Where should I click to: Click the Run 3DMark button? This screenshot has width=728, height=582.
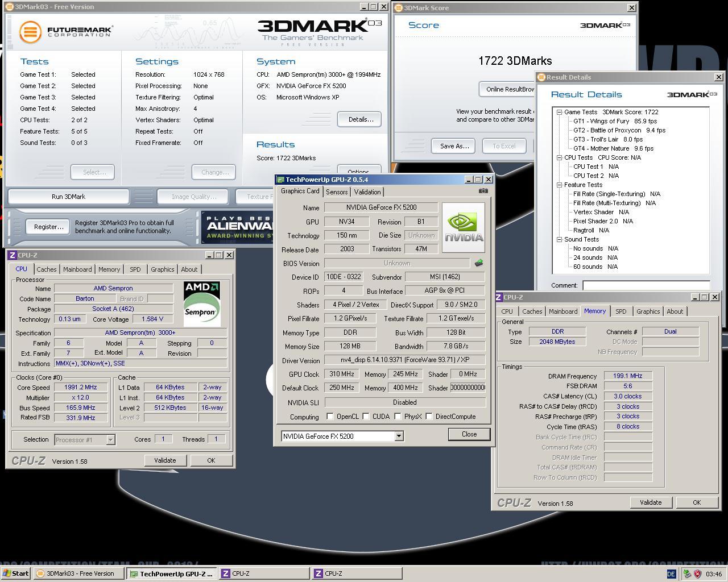68,197
